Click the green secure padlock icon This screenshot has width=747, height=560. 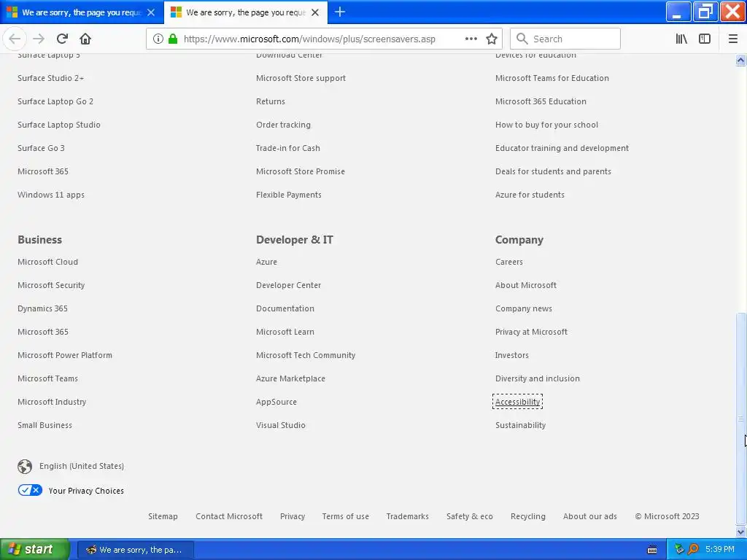[173, 39]
